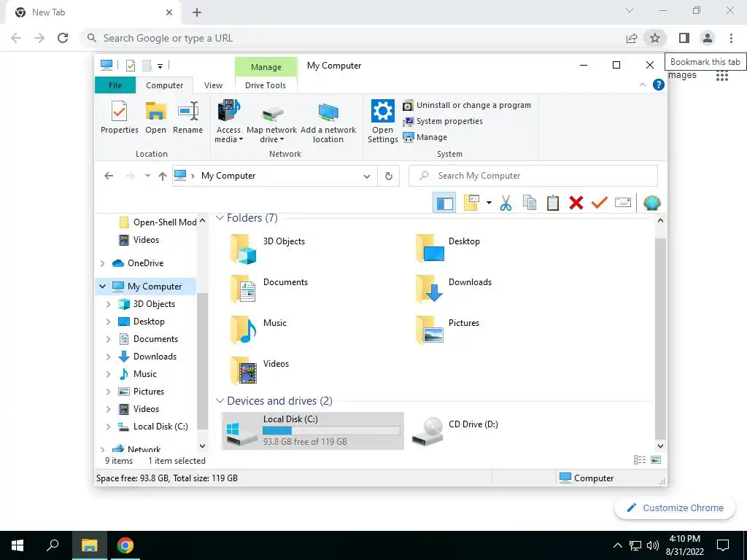Select the Desktop folder in main pane
Viewport: 747px width, 560px height.
449,248
